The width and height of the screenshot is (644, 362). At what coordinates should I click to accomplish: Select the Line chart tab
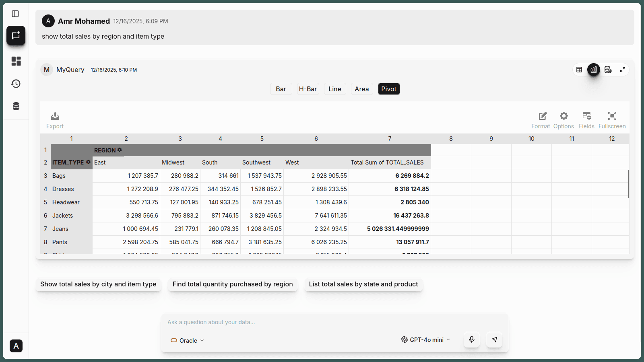(334, 88)
